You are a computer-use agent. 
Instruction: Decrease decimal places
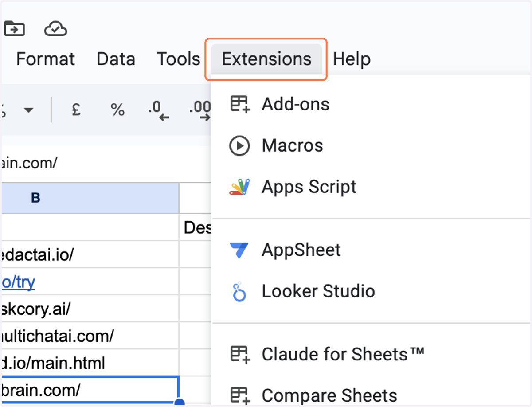pyautogui.click(x=158, y=110)
